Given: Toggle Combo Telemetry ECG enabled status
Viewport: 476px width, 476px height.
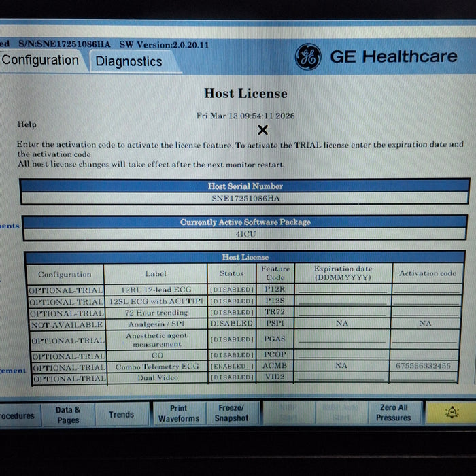Looking at the screenshot, I should tap(232, 367).
